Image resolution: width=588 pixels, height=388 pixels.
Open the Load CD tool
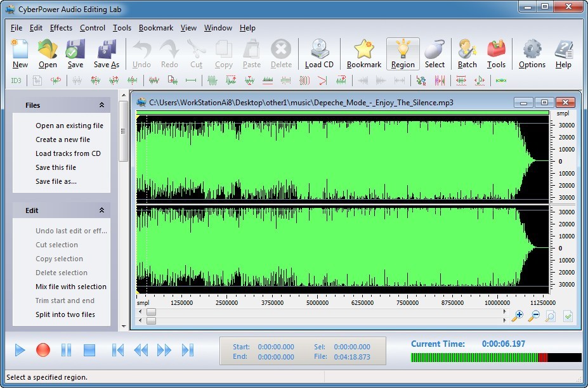pyautogui.click(x=319, y=53)
